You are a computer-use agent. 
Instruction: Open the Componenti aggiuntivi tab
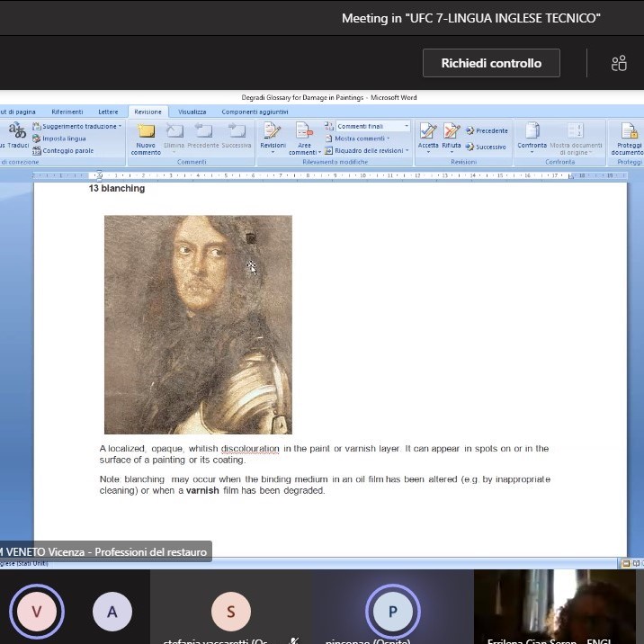coord(255,112)
